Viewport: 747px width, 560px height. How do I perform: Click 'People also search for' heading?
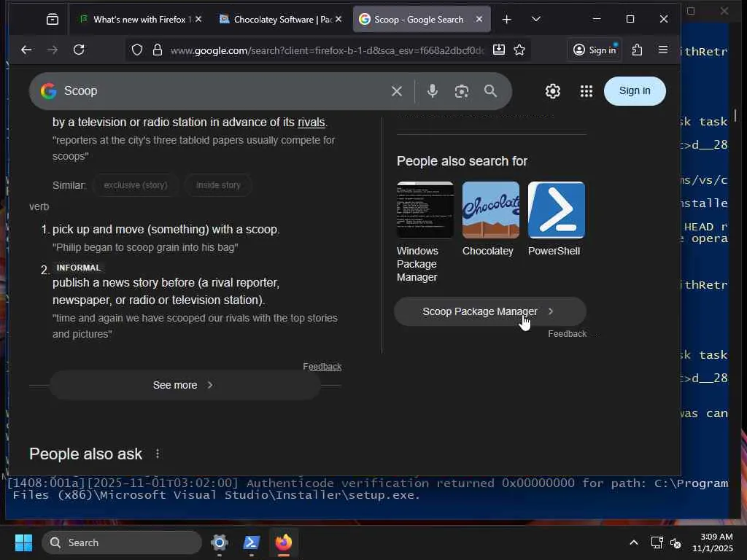pyautogui.click(x=462, y=161)
